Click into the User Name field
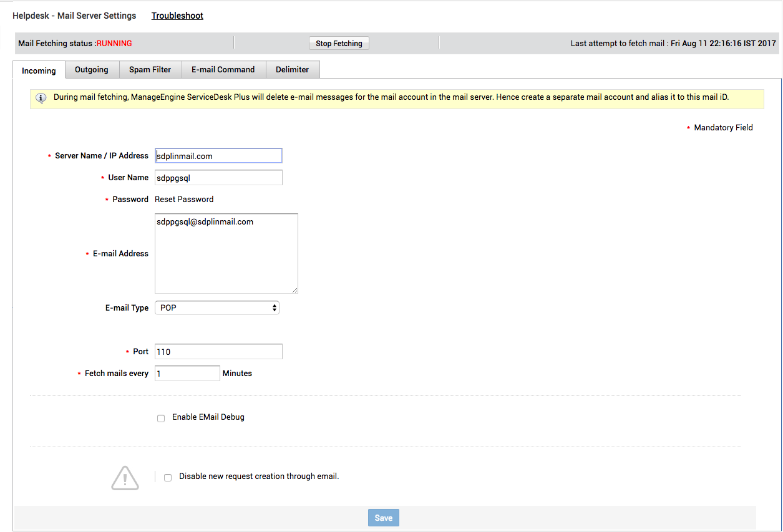The width and height of the screenshot is (783, 532). pos(218,178)
